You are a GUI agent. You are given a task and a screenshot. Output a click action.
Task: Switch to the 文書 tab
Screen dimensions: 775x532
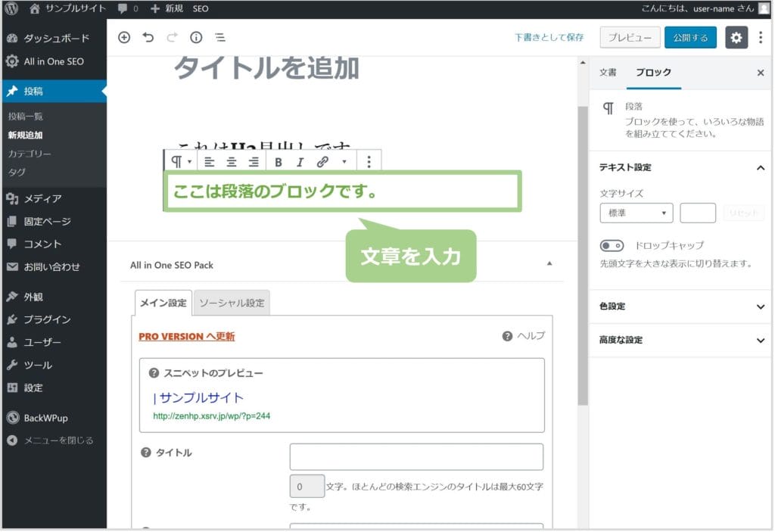tap(608, 73)
